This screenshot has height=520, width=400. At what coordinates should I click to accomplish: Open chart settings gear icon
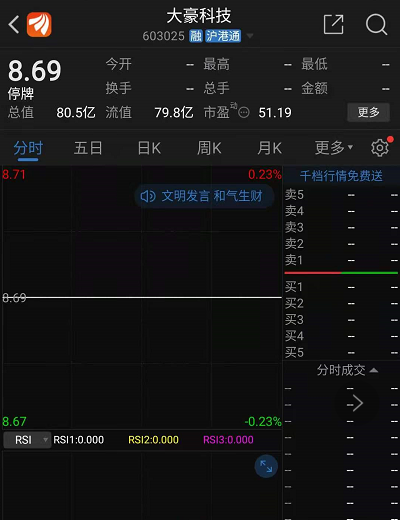380,148
